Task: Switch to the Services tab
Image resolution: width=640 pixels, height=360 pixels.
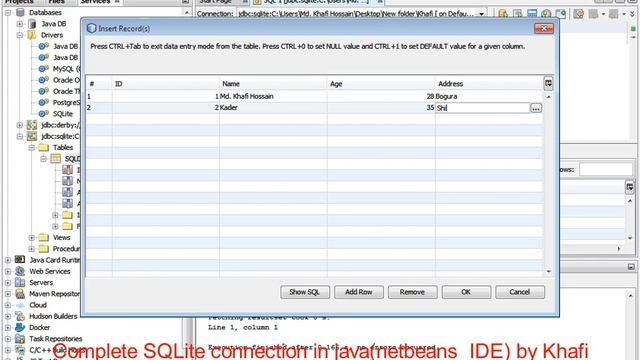Action: click(95, 2)
